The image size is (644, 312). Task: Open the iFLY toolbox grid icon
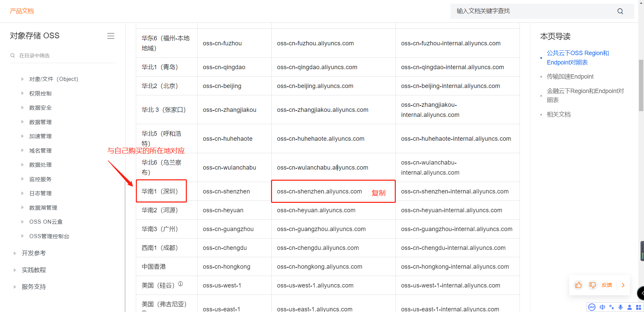[x=638, y=307]
